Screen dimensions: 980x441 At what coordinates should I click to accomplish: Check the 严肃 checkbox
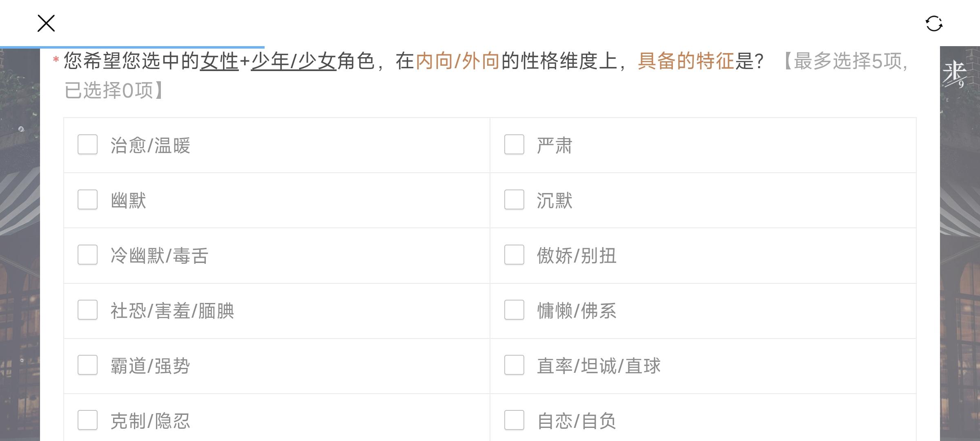pyautogui.click(x=514, y=145)
